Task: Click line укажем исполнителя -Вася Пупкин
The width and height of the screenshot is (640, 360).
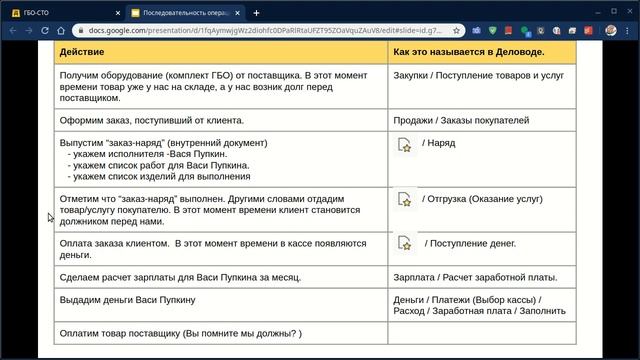Action: pyautogui.click(x=147, y=154)
